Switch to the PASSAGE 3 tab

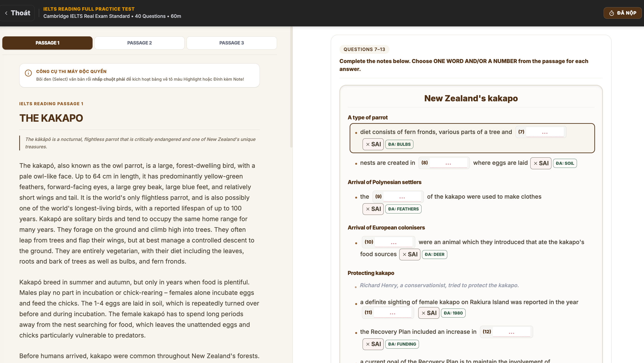(232, 43)
